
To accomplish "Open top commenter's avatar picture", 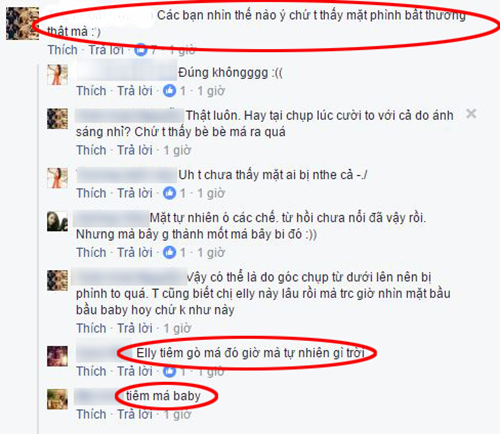I will 22,23.
